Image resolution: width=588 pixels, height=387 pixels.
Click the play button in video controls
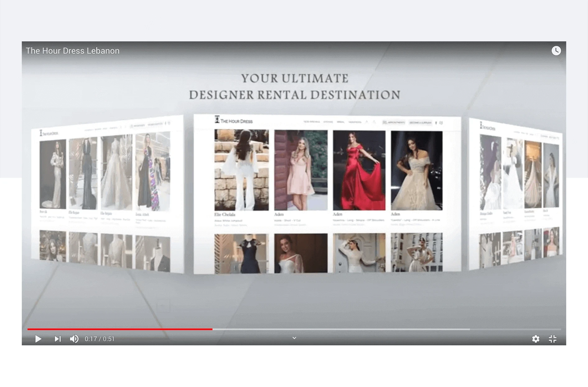pyautogui.click(x=38, y=339)
